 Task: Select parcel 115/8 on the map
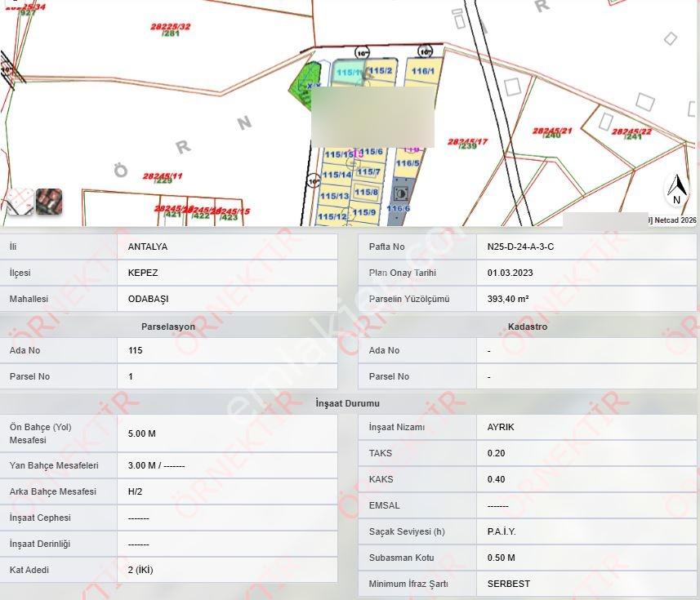pos(366,192)
